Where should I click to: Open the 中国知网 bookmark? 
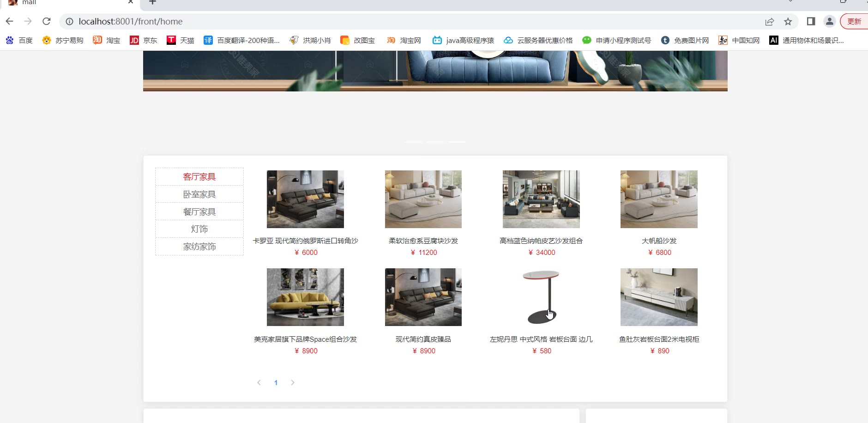(x=739, y=41)
